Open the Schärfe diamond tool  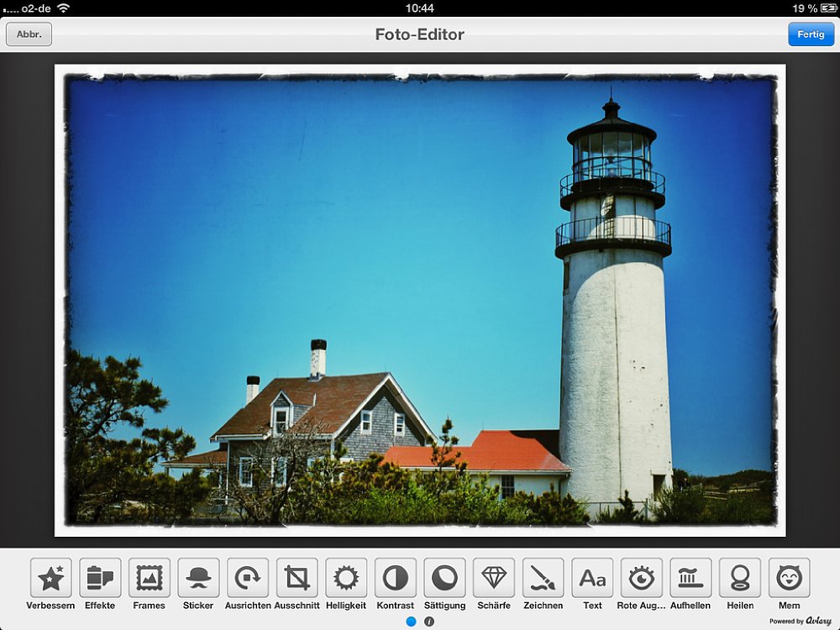pos(494,578)
